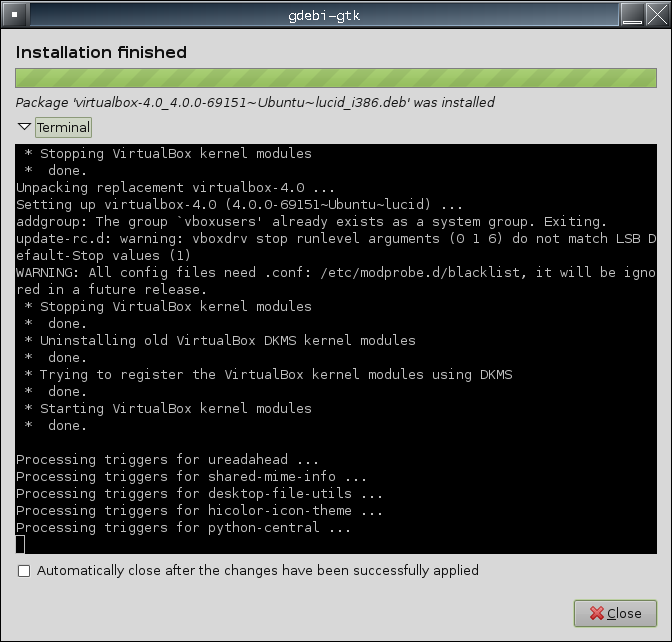The width and height of the screenshot is (672, 642).
Task: Click the python-central triggers line in terminal
Action: point(183,527)
